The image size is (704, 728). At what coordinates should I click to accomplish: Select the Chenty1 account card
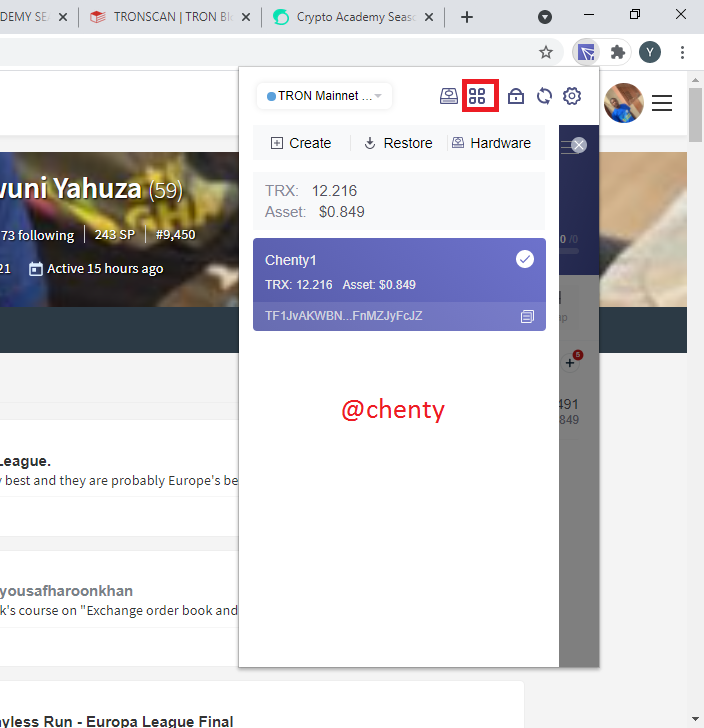coord(399,284)
